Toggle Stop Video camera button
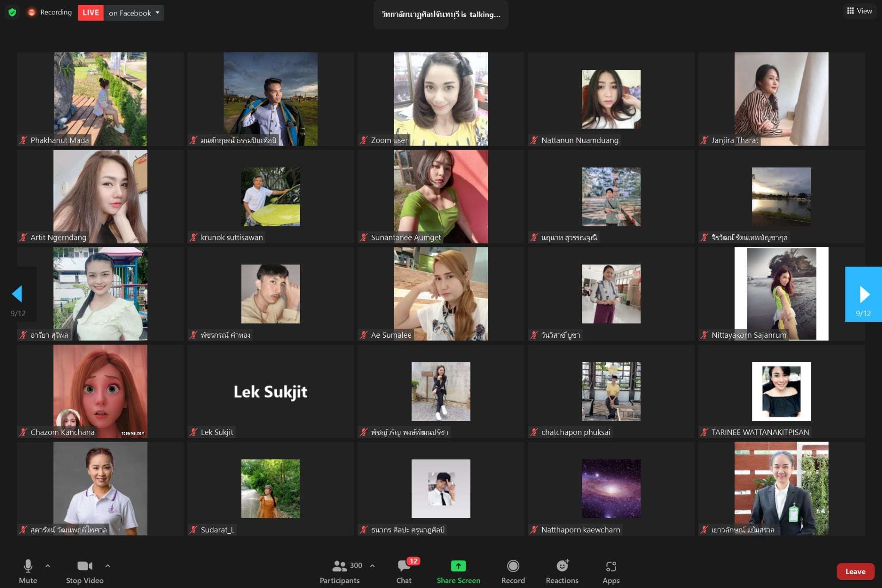Image resolution: width=882 pixels, height=588 pixels. tap(84, 566)
